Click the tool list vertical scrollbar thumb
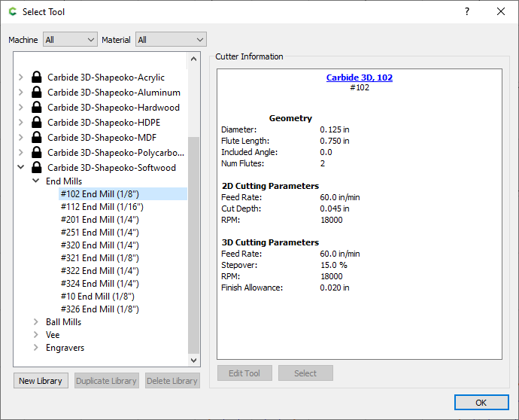519x420 pixels. [193, 245]
